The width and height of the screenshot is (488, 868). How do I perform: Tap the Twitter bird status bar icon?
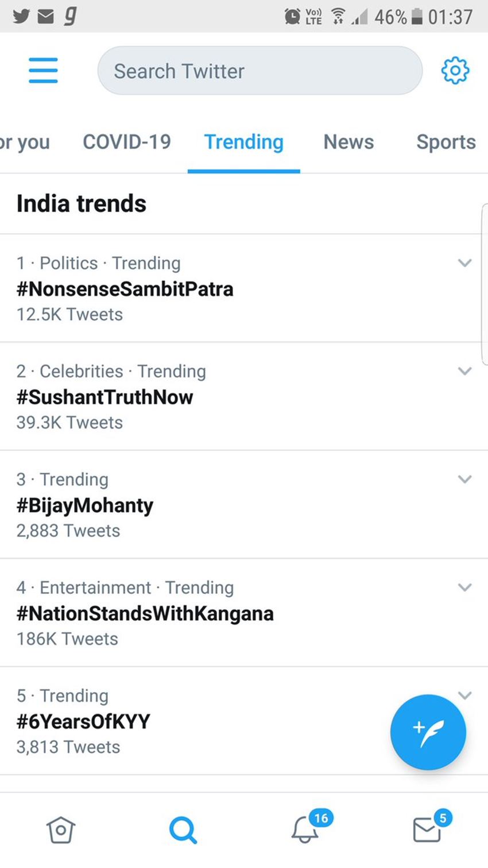[x=21, y=16]
